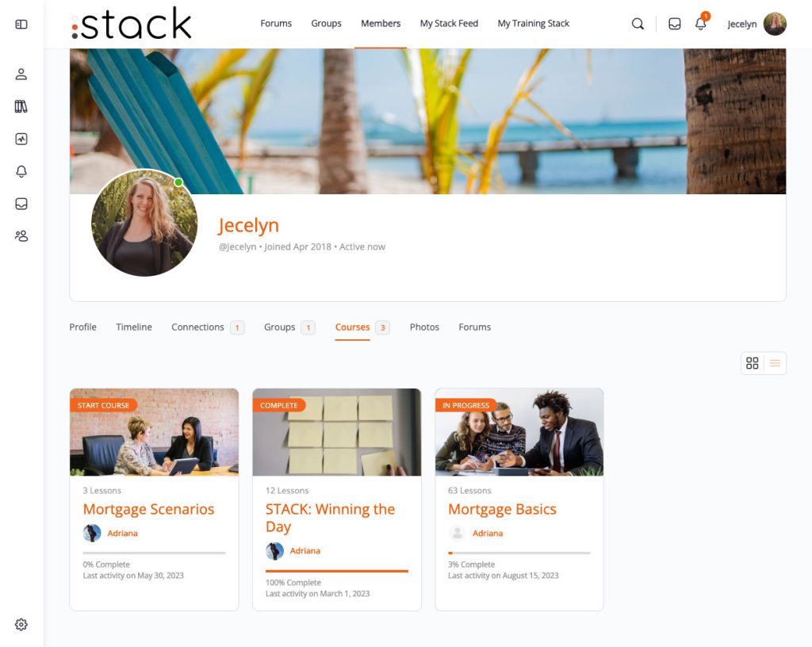The width and height of the screenshot is (812, 647).
Task: Open the profile icon in left sidebar
Action: [21, 74]
